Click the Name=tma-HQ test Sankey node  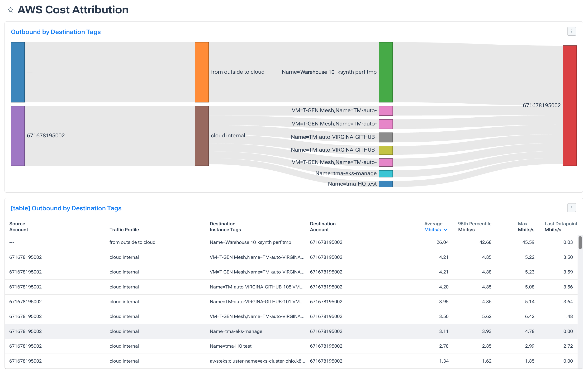[386, 184]
